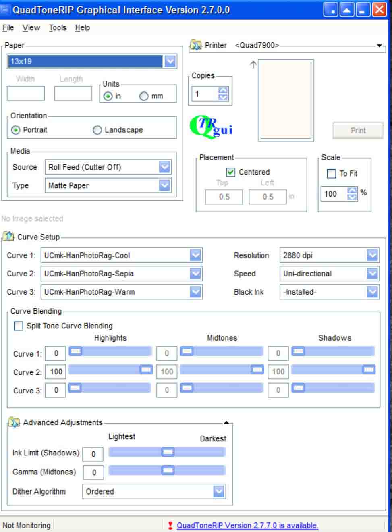Decrease the Scale percentage with down arrow

[x=352, y=197]
